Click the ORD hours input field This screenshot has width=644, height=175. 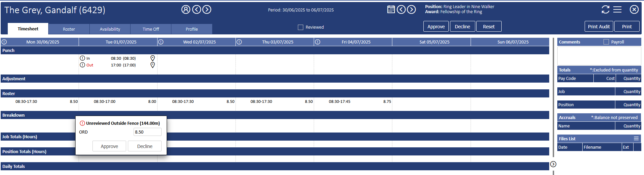(147, 132)
